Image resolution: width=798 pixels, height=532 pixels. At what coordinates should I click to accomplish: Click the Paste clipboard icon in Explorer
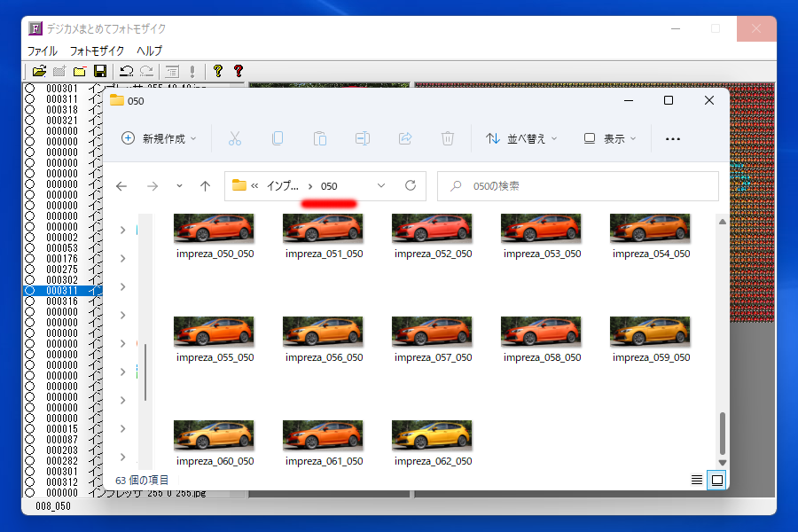[319, 138]
